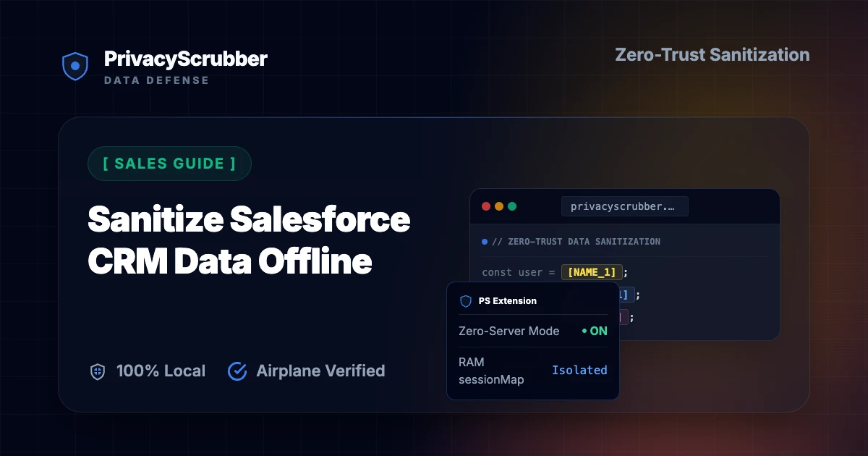Click the 100% Local label

[161, 371]
